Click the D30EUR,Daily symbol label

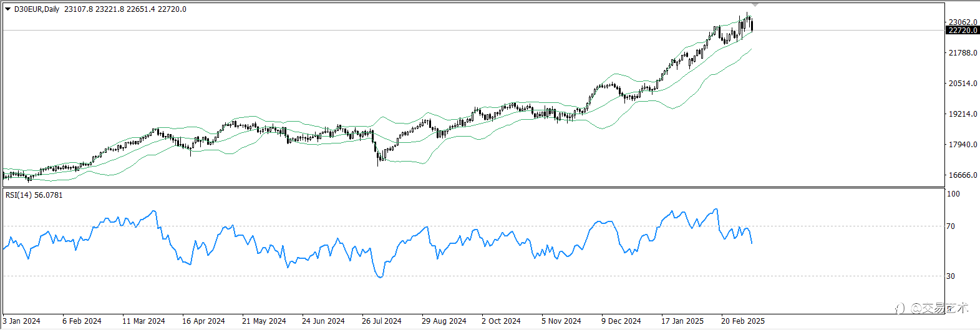click(37, 9)
